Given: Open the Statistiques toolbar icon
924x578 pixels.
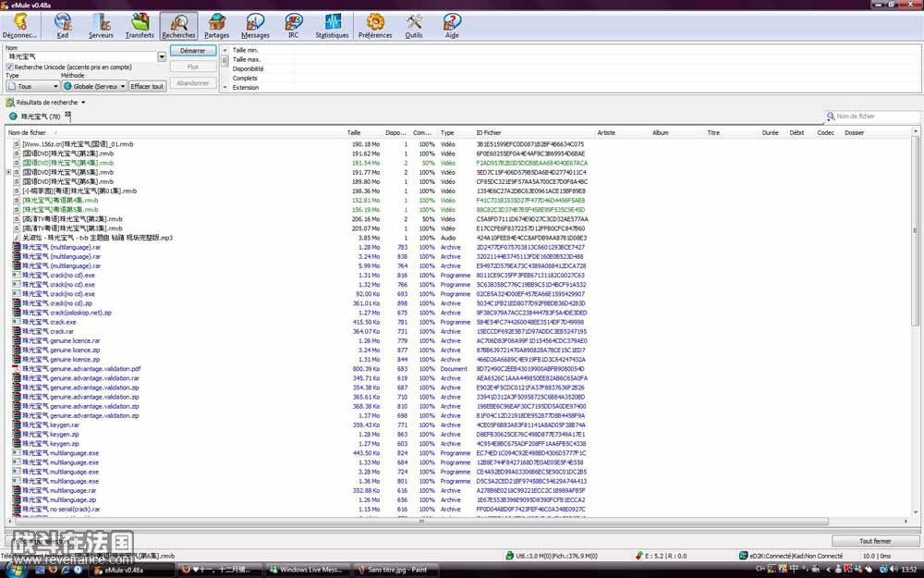Looking at the screenshot, I should [332, 26].
